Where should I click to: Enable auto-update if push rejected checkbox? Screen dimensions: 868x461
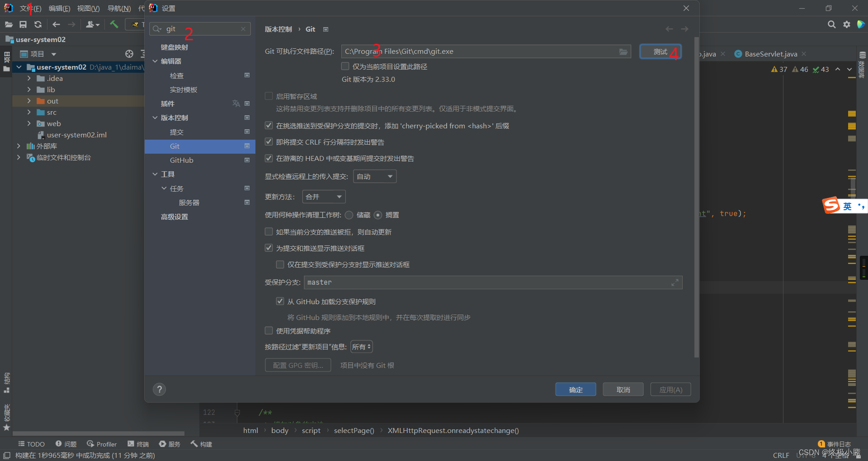(x=269, y=232)
